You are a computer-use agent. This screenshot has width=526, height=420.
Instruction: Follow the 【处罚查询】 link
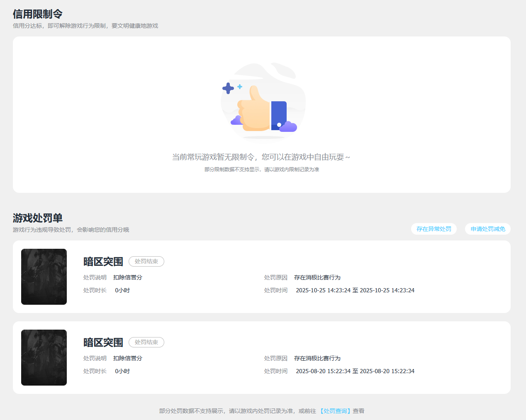pos(335,411)
